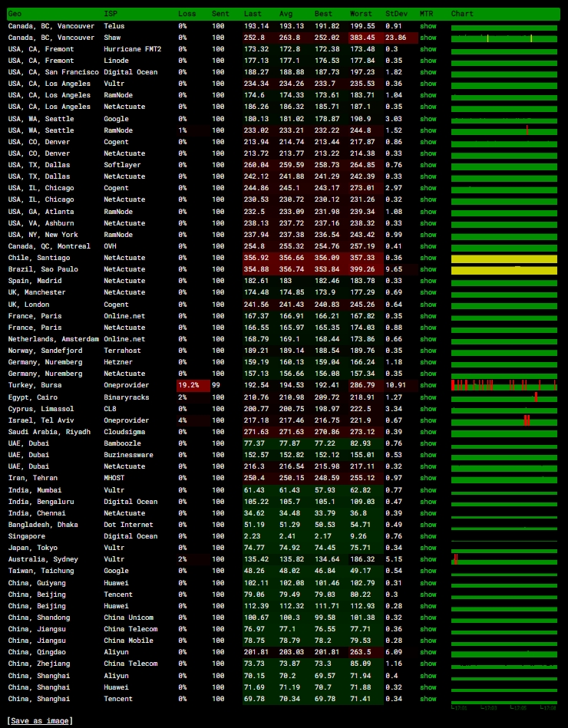Click the 99 sent value for Turkey

pyautogui.click(x=216, y=385)
